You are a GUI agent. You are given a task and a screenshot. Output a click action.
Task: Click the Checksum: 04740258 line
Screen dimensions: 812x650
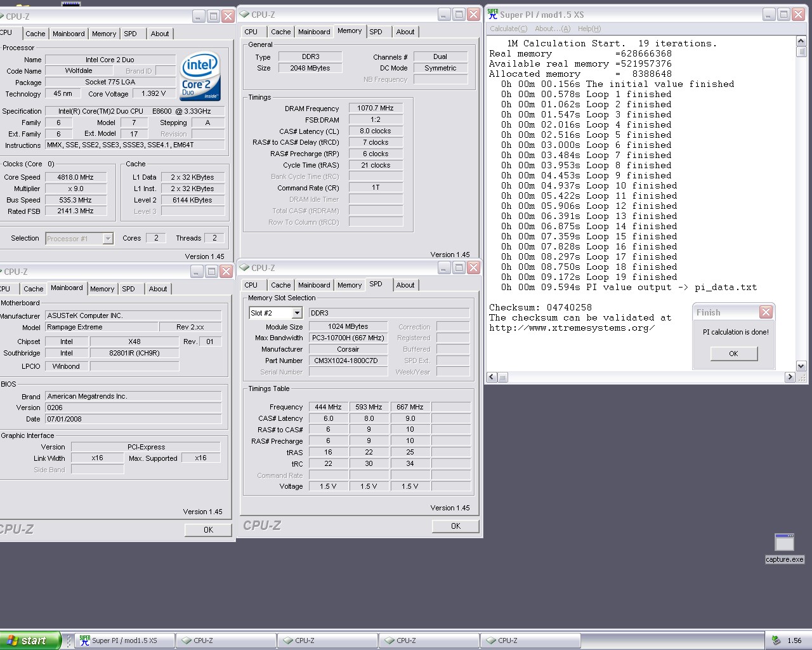click(540, 307)
